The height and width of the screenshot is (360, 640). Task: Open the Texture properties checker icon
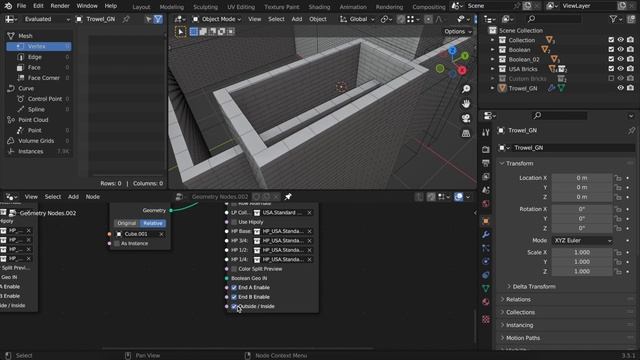[486, 319]
